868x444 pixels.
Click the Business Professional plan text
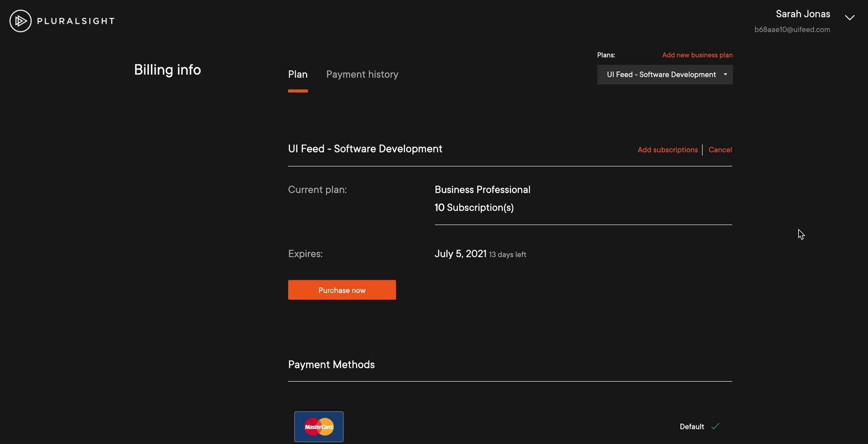(482, 189)
